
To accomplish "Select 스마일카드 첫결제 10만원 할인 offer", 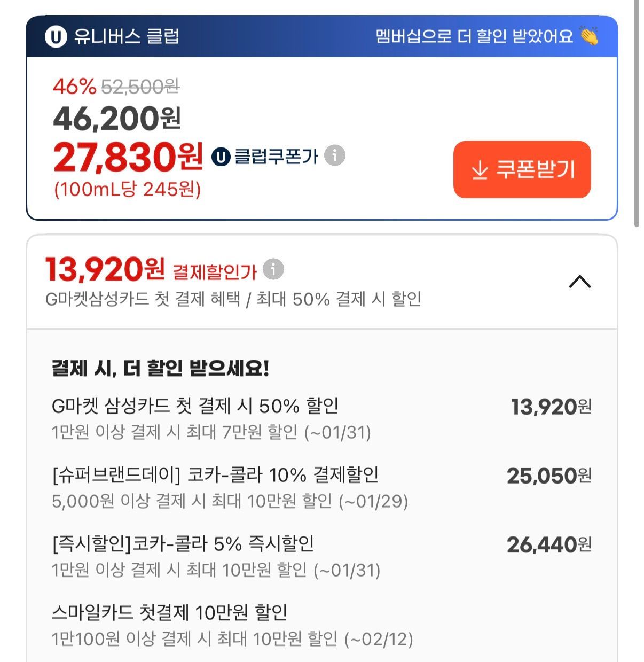I will tap(169, 612).
